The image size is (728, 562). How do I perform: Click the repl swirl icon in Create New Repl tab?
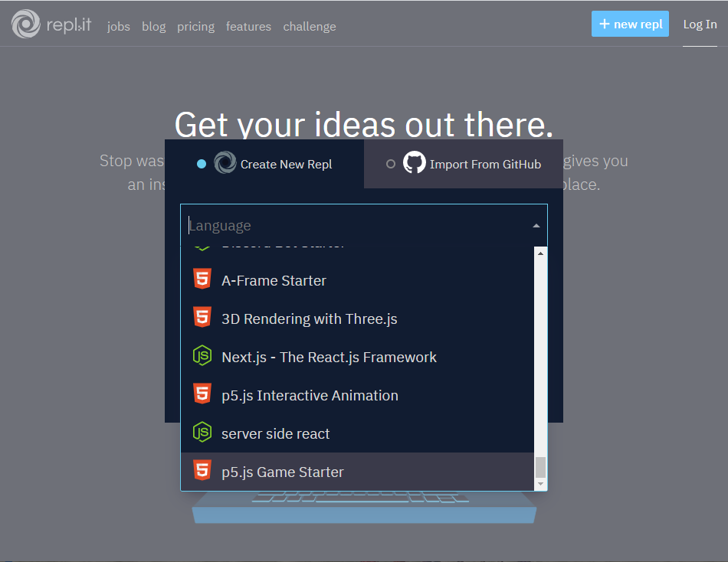[x=225, y=162]
